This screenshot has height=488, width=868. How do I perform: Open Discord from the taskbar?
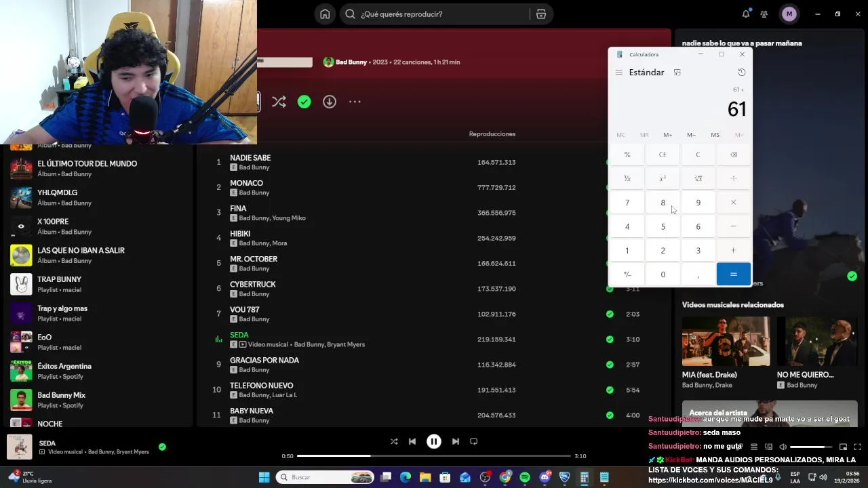pos(545,477)
